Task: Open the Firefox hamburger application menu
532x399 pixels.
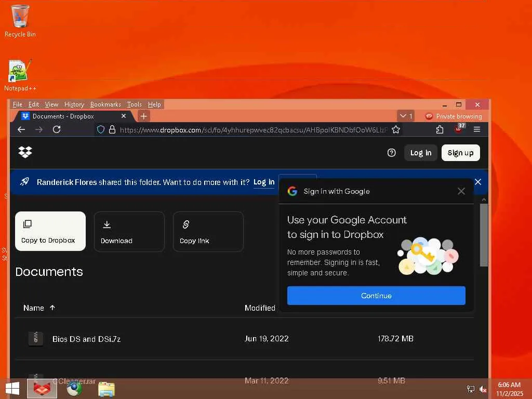Action: coord(477,129)
